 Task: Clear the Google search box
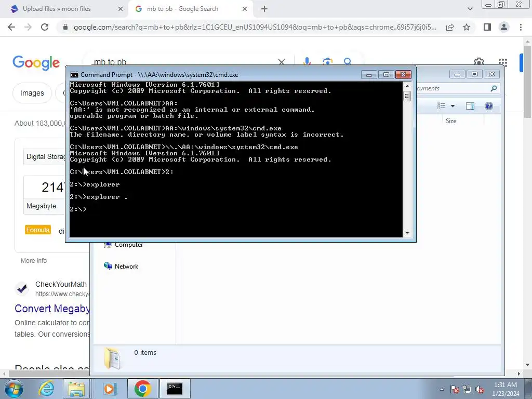pyautogui.click(x=282, y=62)
